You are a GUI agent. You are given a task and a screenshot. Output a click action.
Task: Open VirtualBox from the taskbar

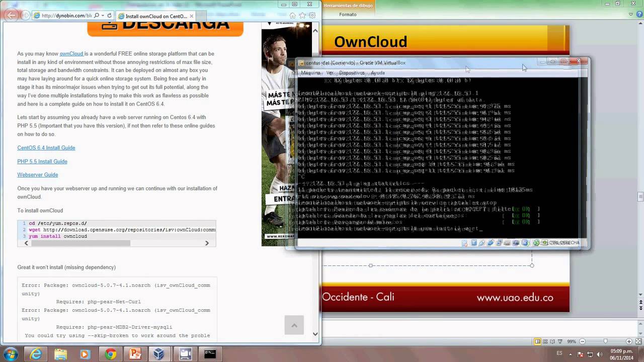tap(159, 354)
